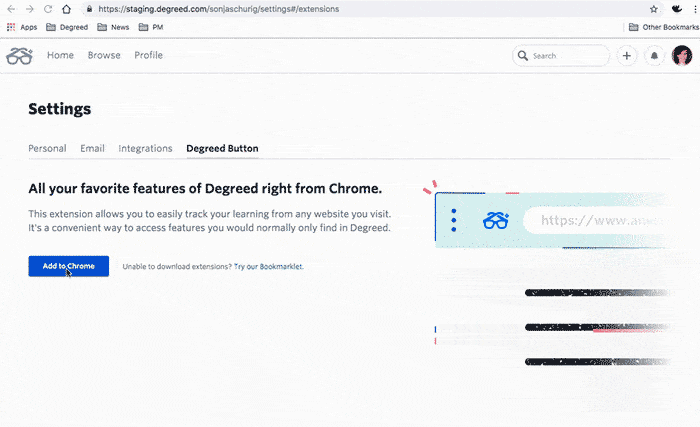This screenshot has height=427, width=700.
Task: Click the browser forward arrow
Action: (29, 9)
